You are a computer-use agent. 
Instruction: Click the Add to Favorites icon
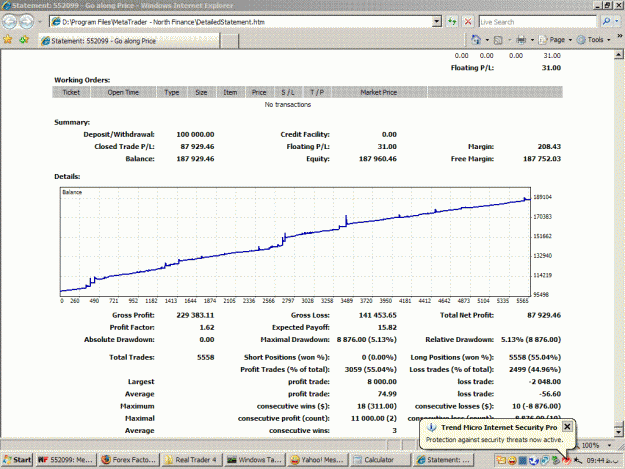click(x=24, y=39)
